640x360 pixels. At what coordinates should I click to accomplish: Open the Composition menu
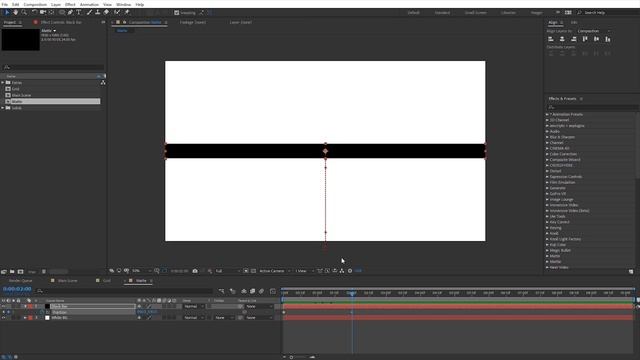pyautogui.click(x=35, y=4)
